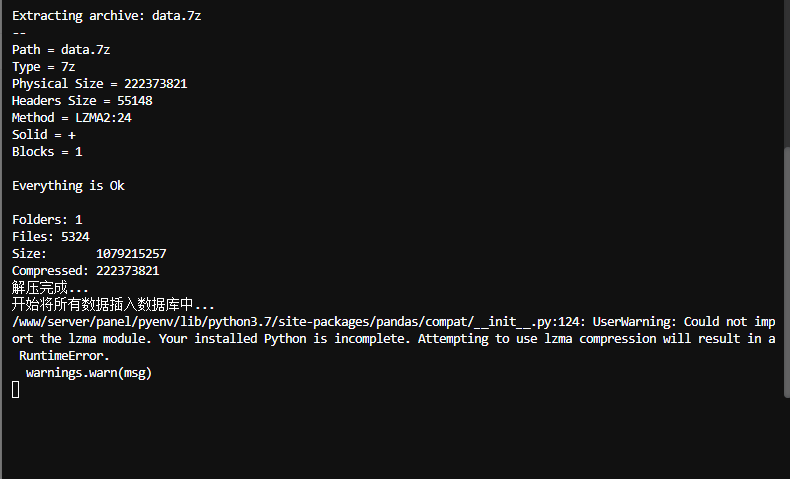Click the terminal scrollbar thumb on the right

(786, 272)
